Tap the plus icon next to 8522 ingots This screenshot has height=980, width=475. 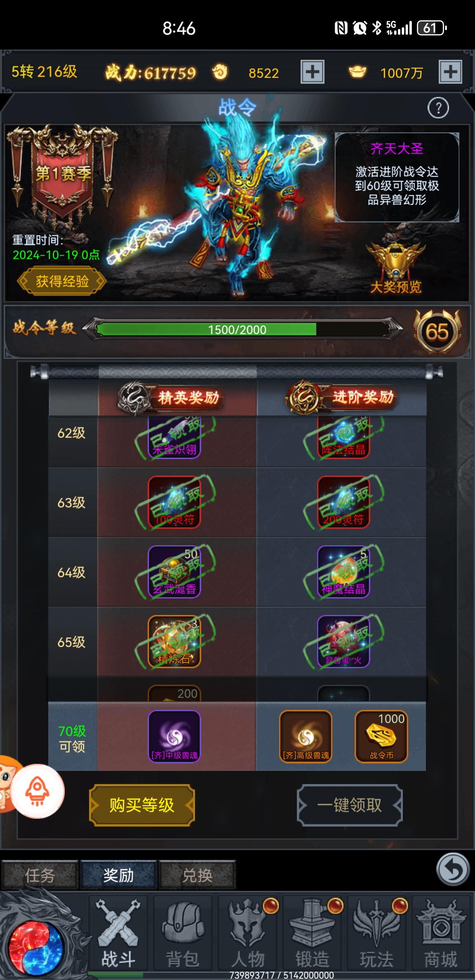point(312,72)
